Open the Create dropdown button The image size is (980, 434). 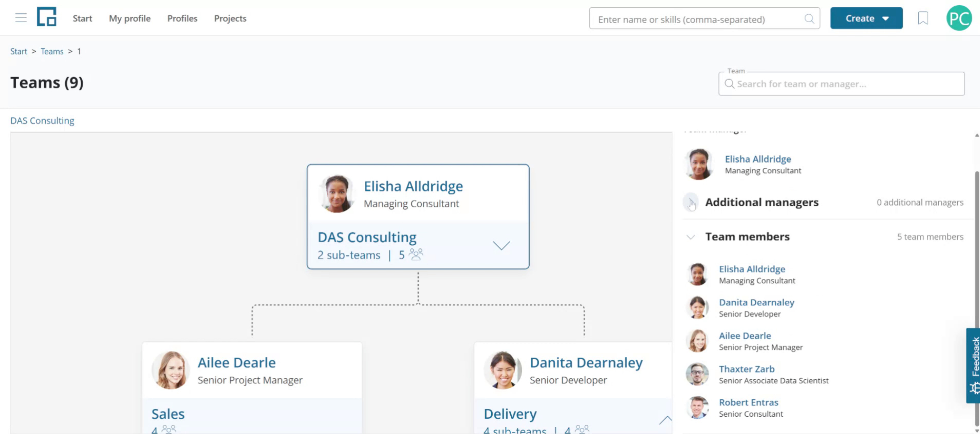click(866, 18)
